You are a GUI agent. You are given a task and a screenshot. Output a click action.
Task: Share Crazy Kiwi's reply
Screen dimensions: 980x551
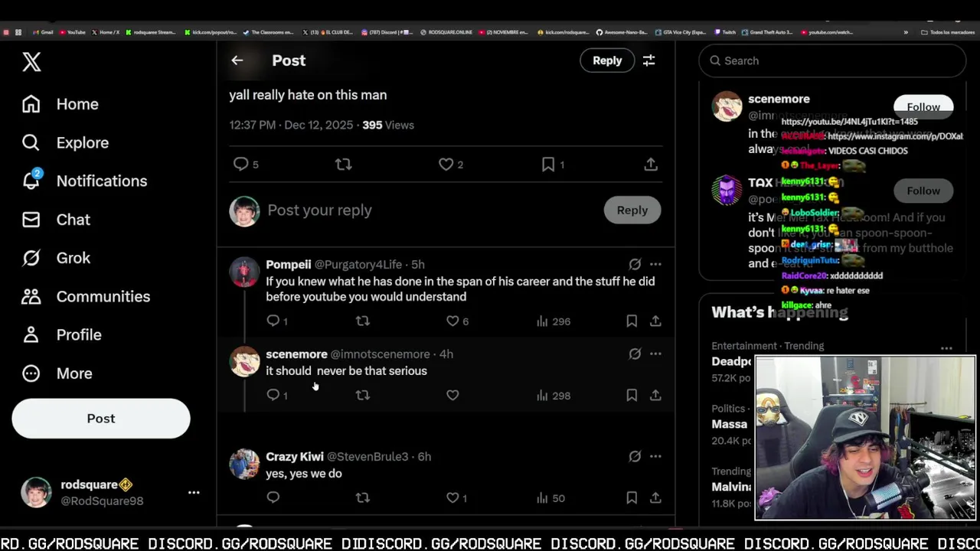655,497
